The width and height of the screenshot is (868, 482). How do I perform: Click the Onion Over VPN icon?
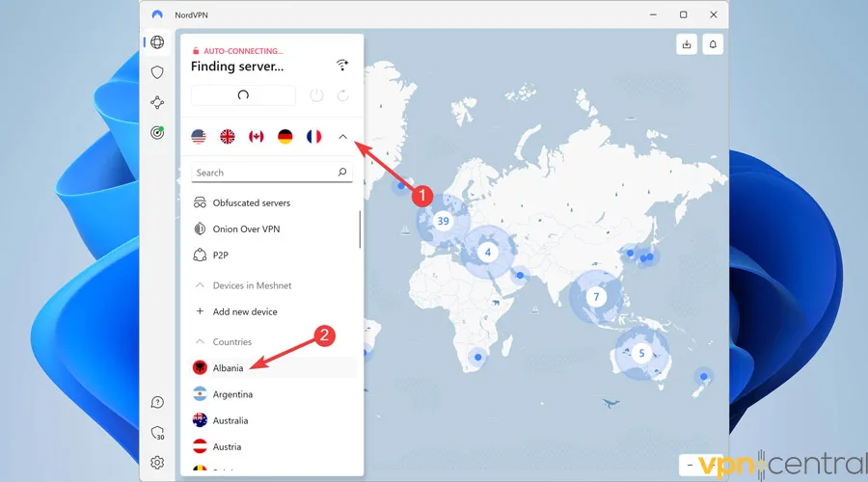(200, 228)
